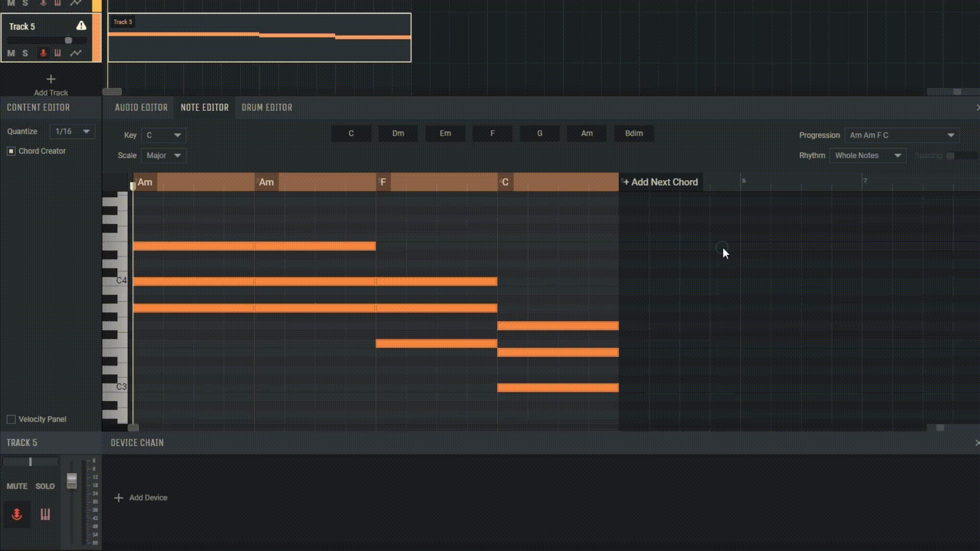This screenshot has width=980, height=551.
Task: Click the Mute button on Track 5
Action: pyautogui.click(x=11, y=53)
